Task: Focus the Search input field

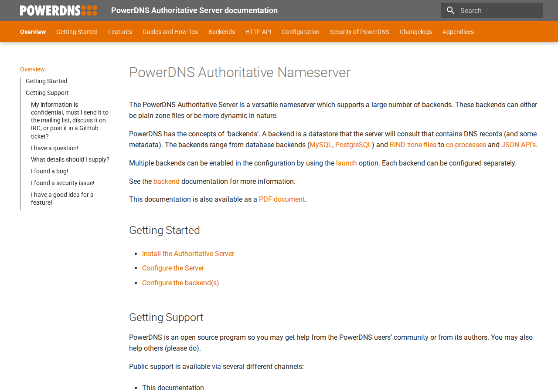Action: pyautogui.click(x=492, y=10)
